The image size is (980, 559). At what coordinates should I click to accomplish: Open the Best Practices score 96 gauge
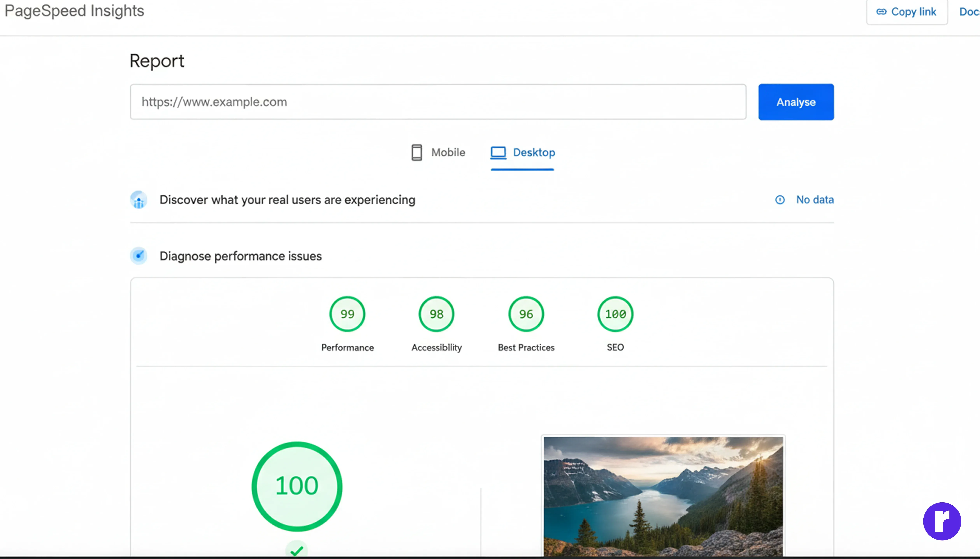click(x=526, y=314)
